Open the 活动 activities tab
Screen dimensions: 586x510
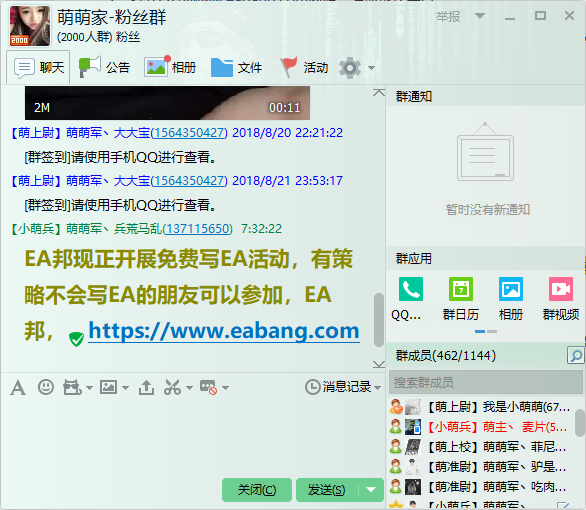click(304, 68)
